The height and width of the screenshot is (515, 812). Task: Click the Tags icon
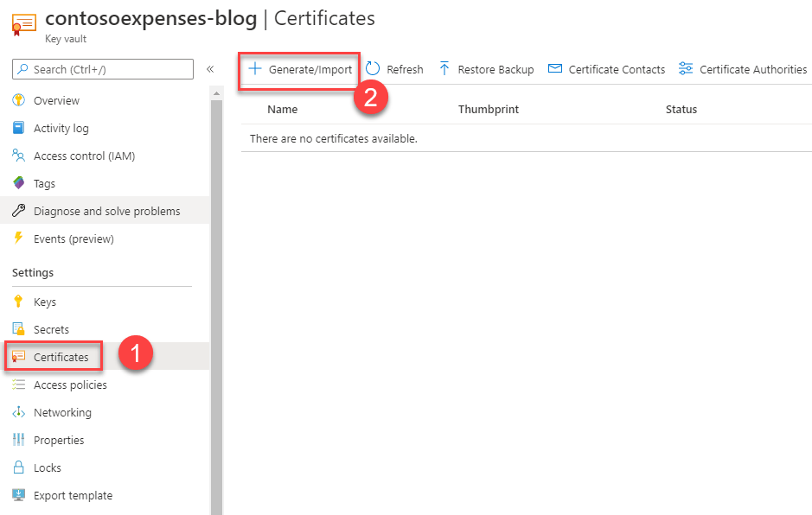pyautogui.click(x=19, y=182)
